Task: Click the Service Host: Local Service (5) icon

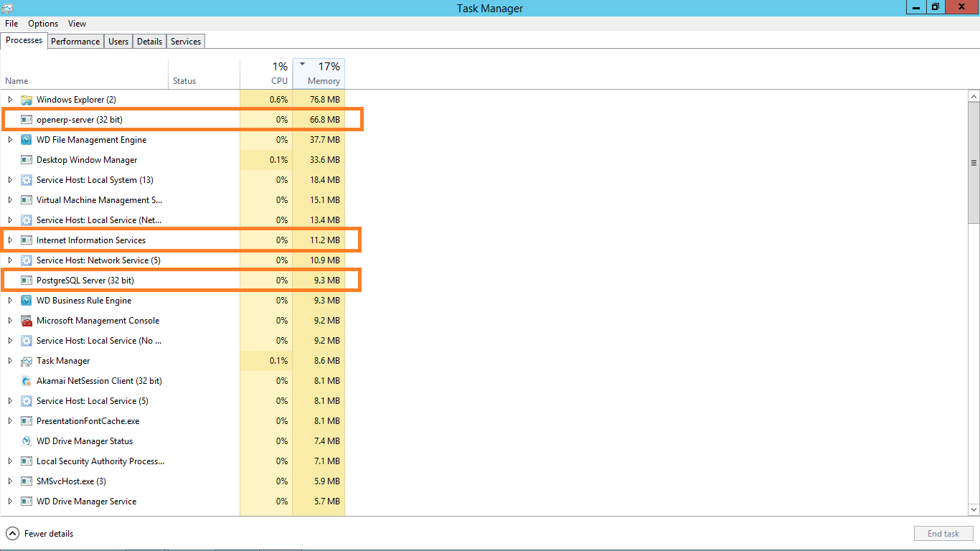Action: point(27,401)
